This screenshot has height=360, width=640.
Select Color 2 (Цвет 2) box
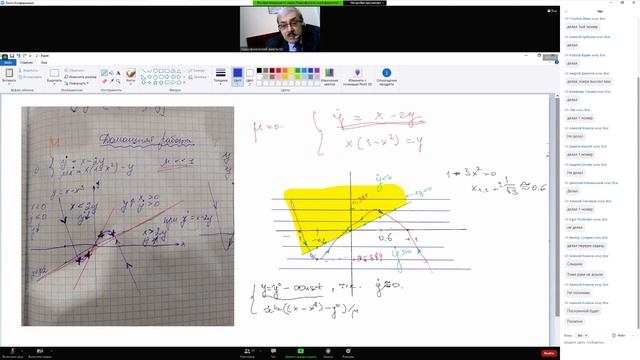tap(250, 76)
